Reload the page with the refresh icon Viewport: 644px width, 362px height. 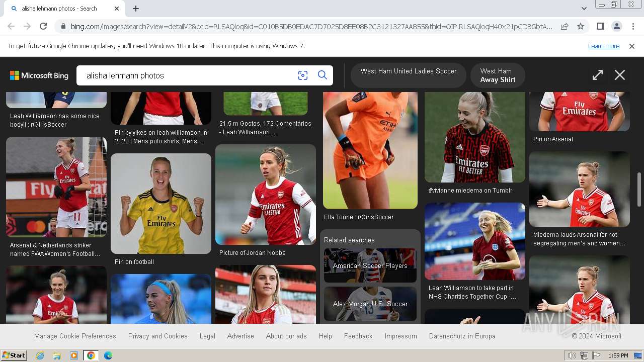[43, 26]
